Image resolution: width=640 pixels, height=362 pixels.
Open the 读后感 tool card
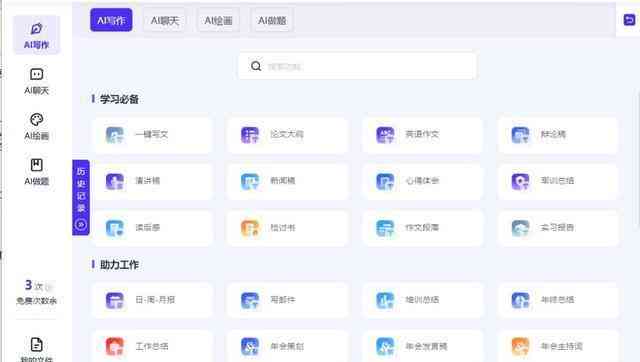(153, 228)
